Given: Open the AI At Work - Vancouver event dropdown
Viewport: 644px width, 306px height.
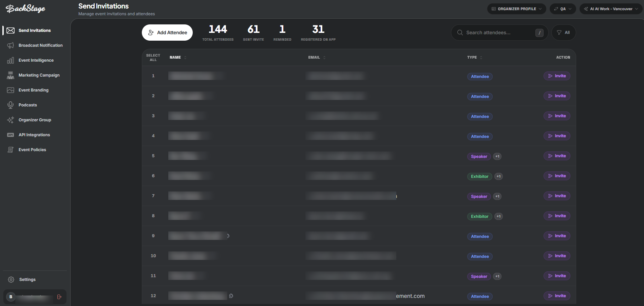Looking at the screenshot, I should click(611, 9).
